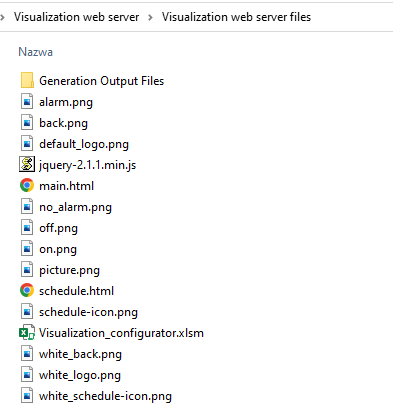Sort files by the Nazwa column header

(35, 52)
